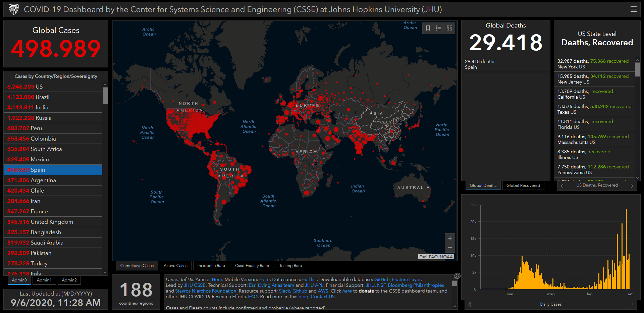This screenshot has width=644, height=313.
Task: Deselect the highlighted Spain row
Action: pyautogui.click(x=53, y=170)
